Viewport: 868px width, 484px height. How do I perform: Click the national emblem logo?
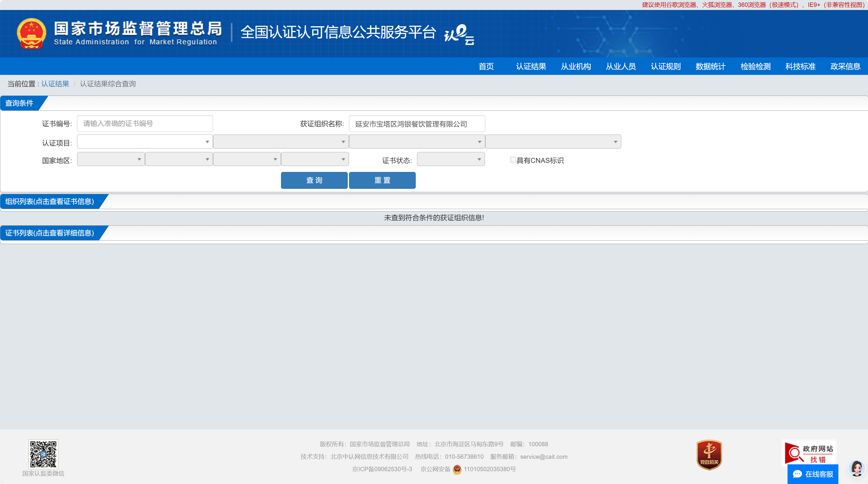tap(31, 34)
